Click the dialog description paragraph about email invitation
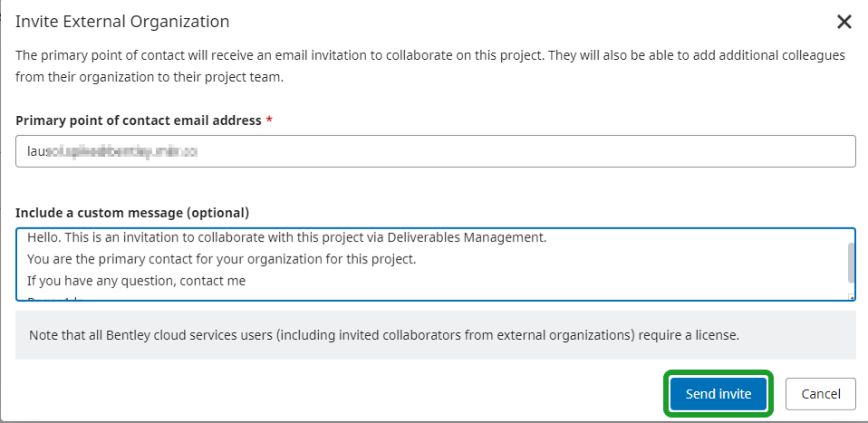 430,65
